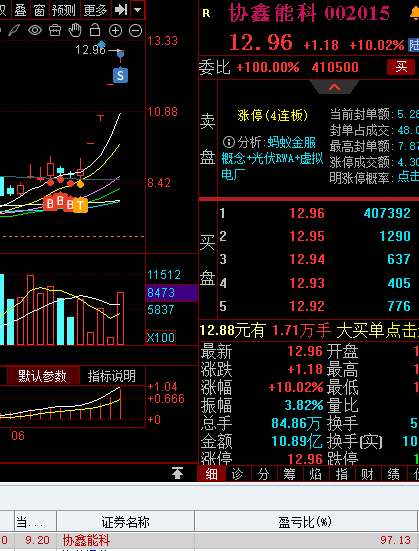Open the 预测 forecast menu
The height and width of the screenshot is (551, 419).
(x=64, y=10)
